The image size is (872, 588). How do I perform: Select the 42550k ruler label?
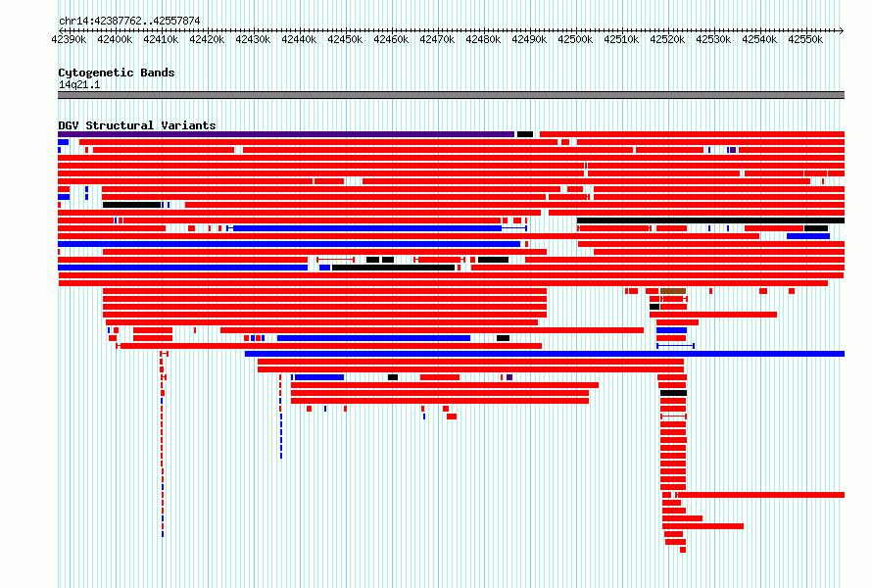[805, 39]
